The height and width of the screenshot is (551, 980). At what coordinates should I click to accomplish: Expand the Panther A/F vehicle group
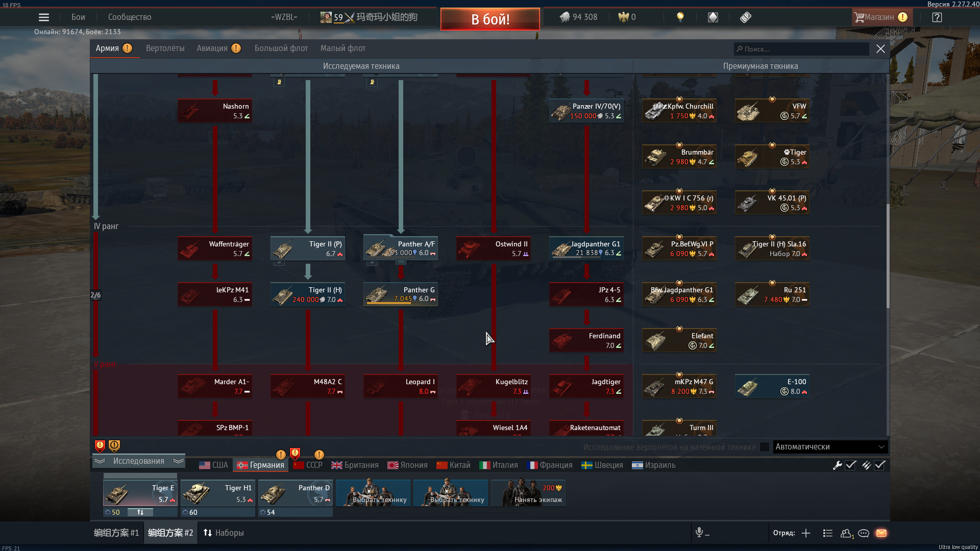click(401, 262)
